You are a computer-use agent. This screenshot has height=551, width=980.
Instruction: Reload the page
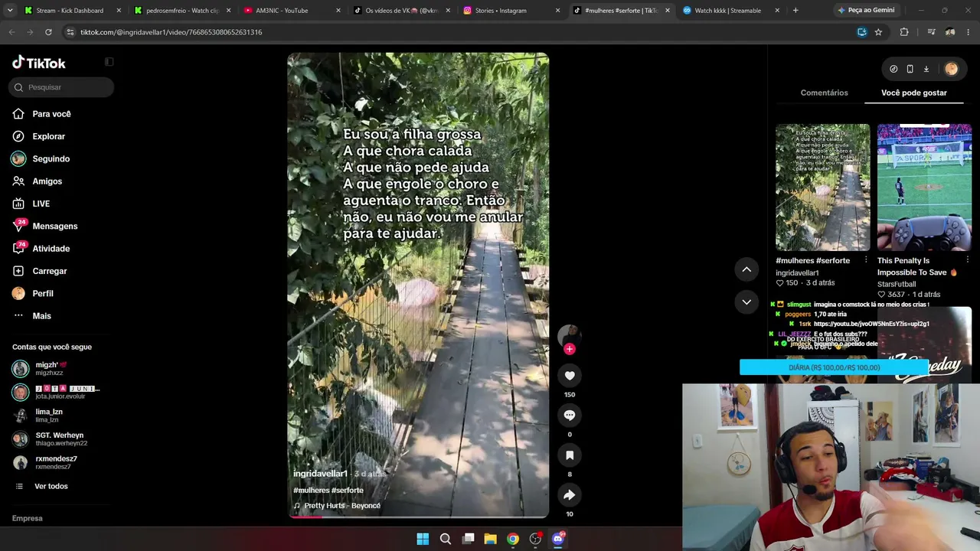click(x=48, y=32)
